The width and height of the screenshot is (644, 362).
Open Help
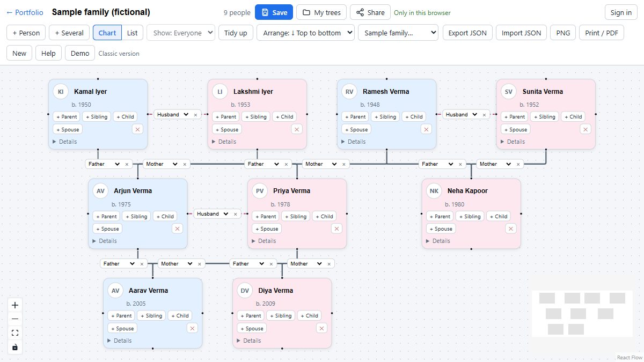point(48,53)
